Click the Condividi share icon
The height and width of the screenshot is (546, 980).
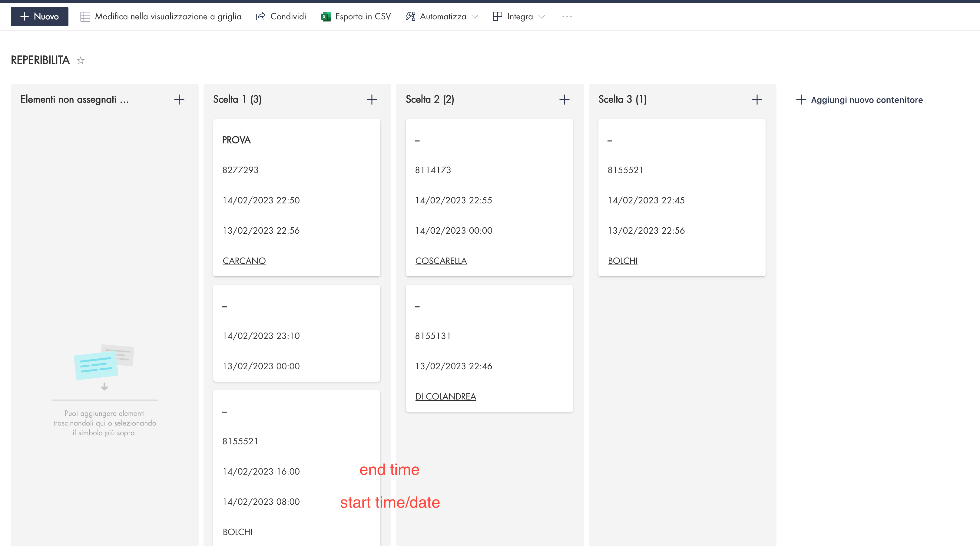pos(261,16)
